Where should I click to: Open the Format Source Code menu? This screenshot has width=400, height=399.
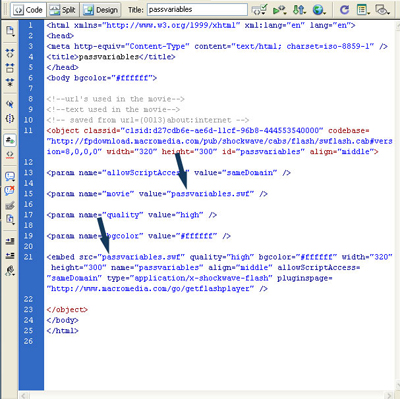10,270
